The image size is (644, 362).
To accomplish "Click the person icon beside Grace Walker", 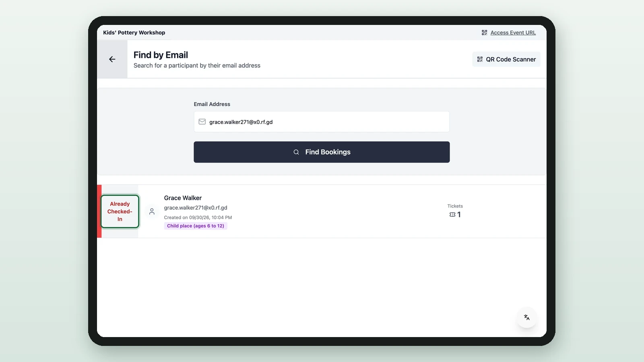I will [x=152, y=212].
